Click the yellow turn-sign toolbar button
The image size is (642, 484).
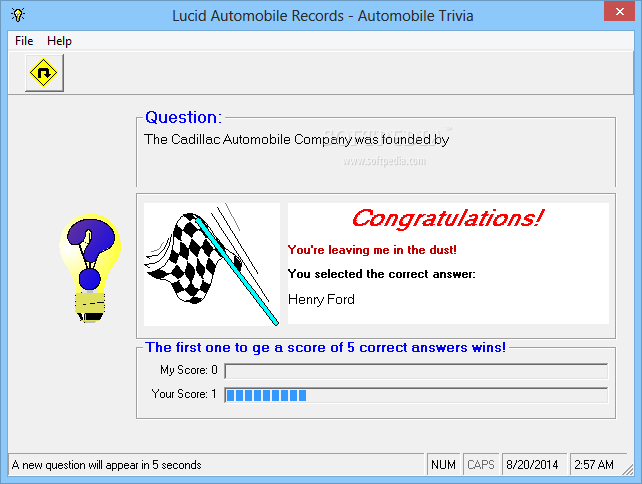(x=44, y=73)
